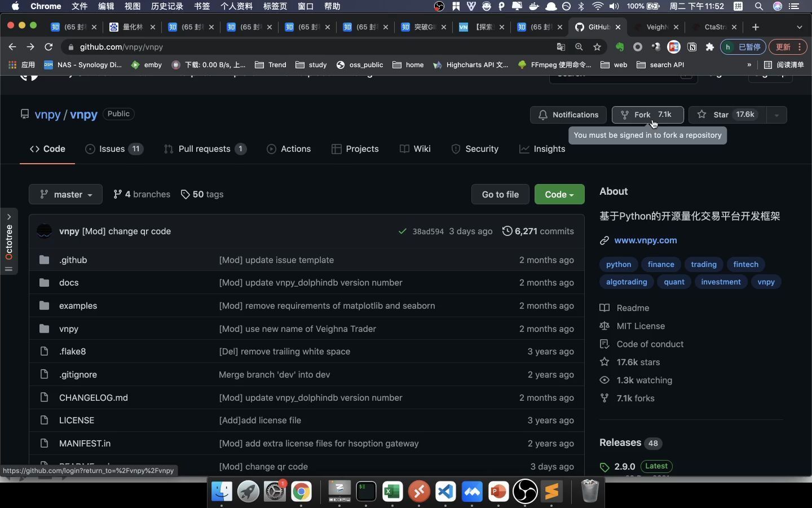
Task: Open the .github folder
Action: coord(73,260)
